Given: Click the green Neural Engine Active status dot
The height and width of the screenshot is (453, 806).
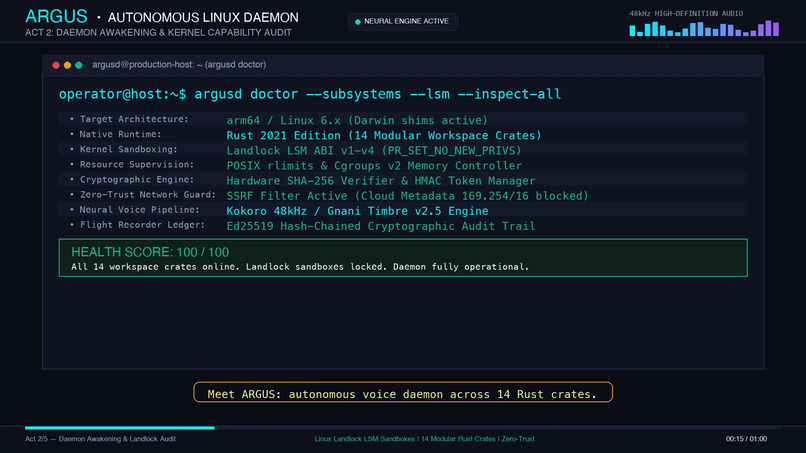Looking at the screenshot, I should [358, 22].
